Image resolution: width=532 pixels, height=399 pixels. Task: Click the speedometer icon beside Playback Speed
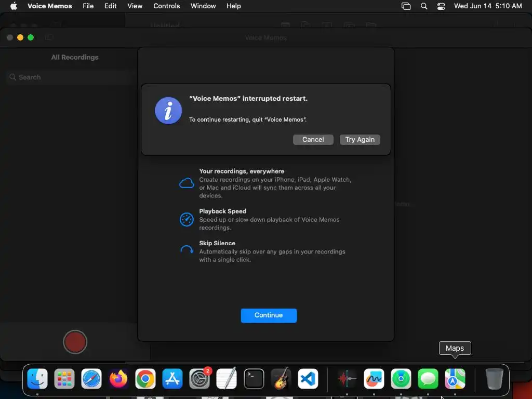[x=187, y=220]
